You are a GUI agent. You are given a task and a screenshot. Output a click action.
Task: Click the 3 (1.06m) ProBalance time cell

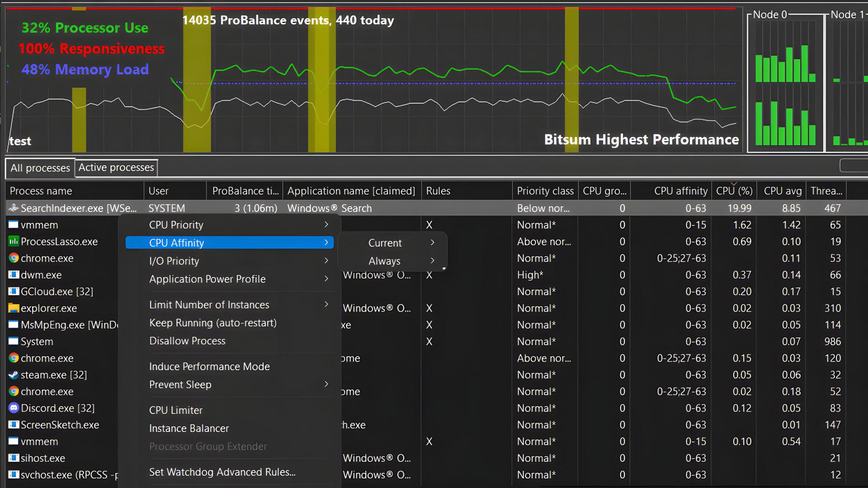click(256, 208)
